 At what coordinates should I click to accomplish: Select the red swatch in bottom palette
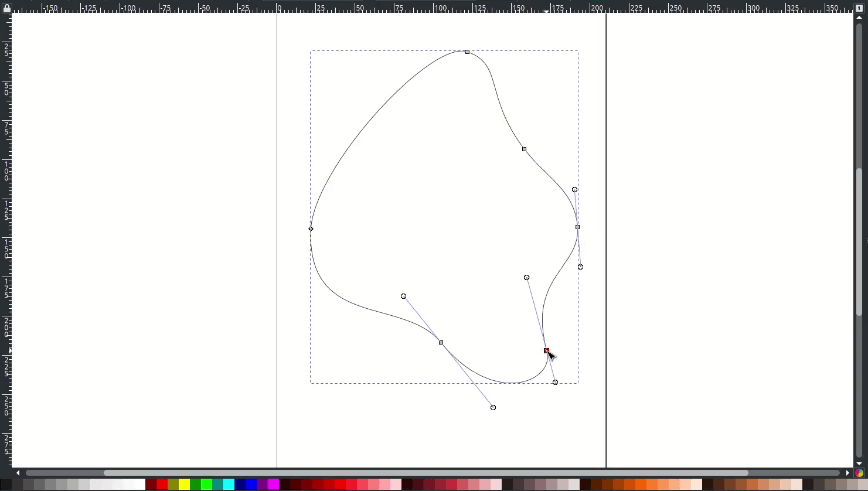[162, 484]
